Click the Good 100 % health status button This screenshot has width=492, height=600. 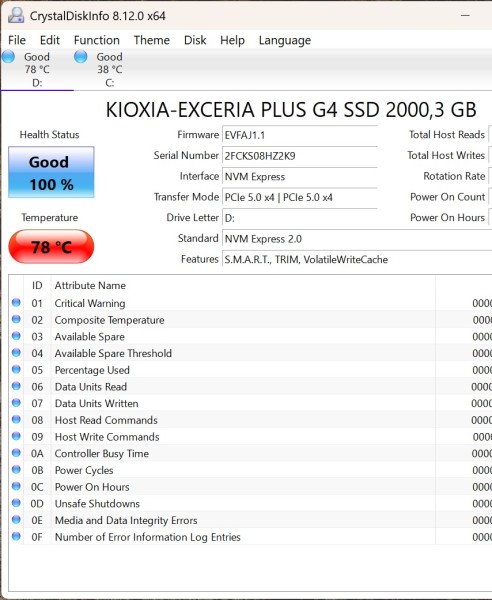(51, 172)
